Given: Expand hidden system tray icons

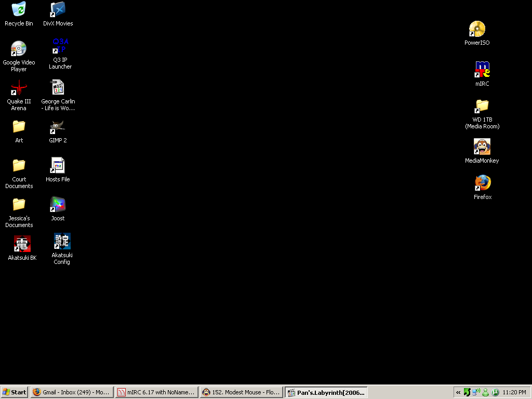Looking at the screenshot, I should [458, 392].
